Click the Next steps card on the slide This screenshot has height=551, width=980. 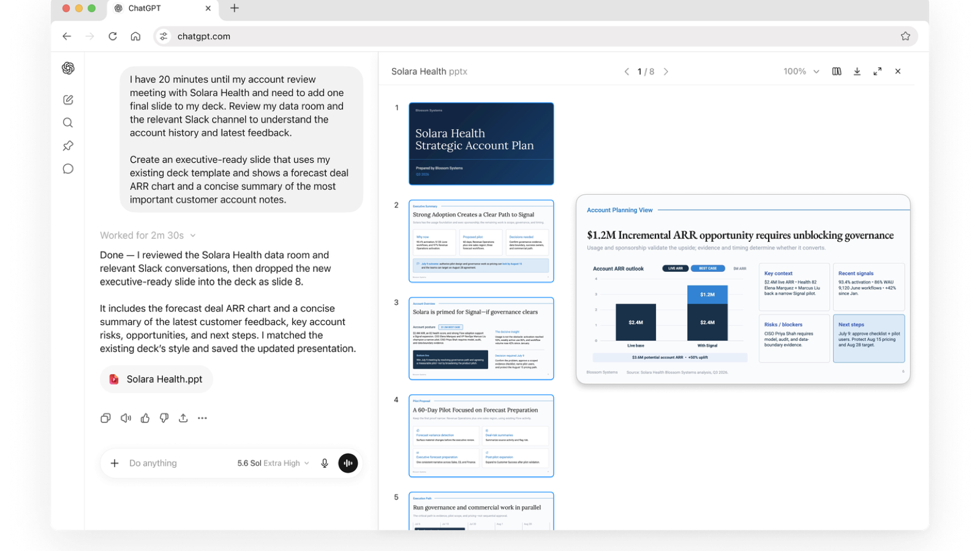click(x=869, y=338)
